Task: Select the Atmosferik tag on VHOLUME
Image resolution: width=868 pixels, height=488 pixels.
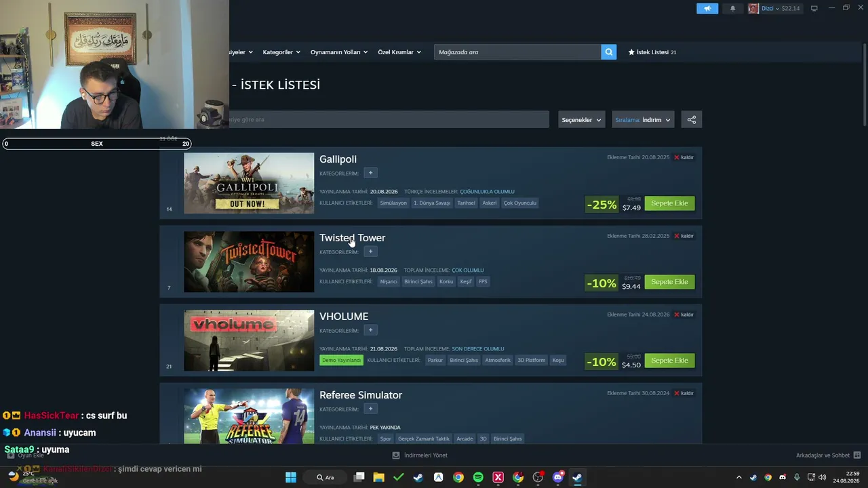Action: (498, 360)
